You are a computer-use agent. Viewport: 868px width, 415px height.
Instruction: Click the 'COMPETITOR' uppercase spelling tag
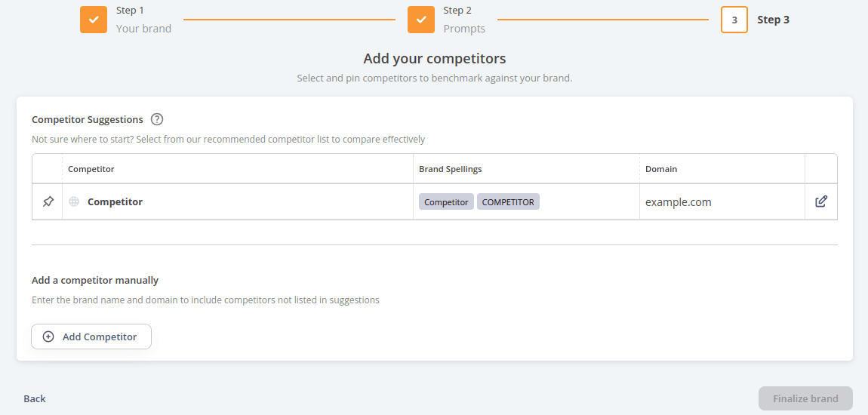(508, 202)
